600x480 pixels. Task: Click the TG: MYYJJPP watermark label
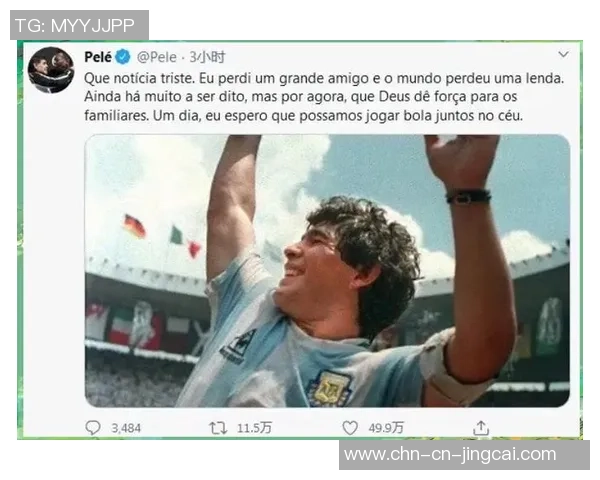point(75,26)
